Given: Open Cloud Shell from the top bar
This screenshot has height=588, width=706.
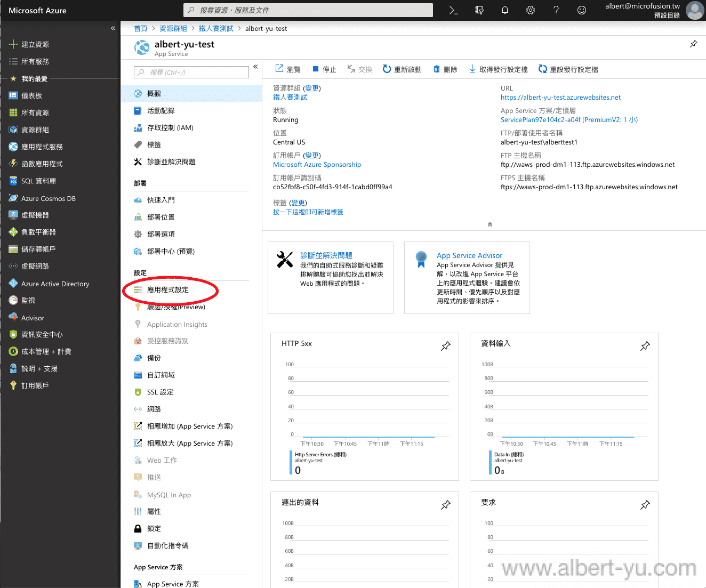Looking at the screenshot, I should (453, 10).
